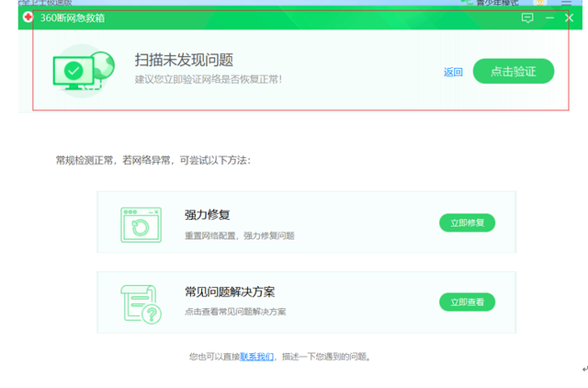Click the scan result monitor checkmark icon

click(x=84, y=72)
